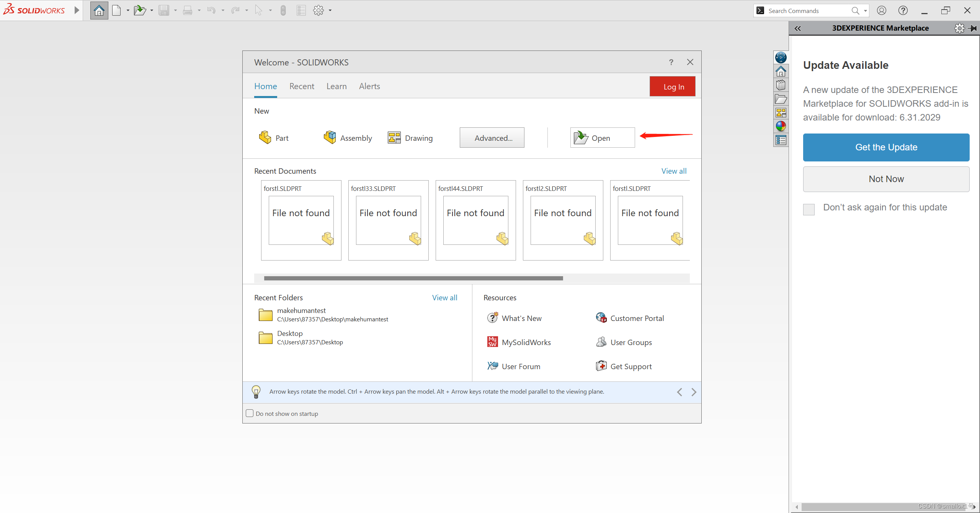Open the Options gear dropdown
The height and width of the screenshot is (513, 980).
(x=329, y=10)
